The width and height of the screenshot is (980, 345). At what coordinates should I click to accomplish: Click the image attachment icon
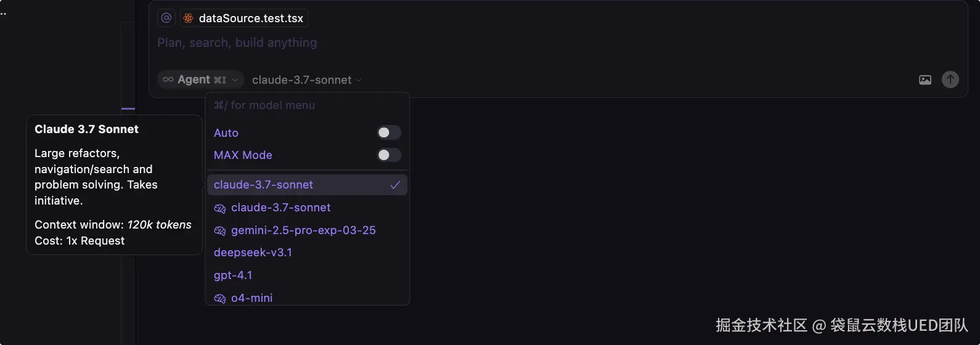(925, 80)
